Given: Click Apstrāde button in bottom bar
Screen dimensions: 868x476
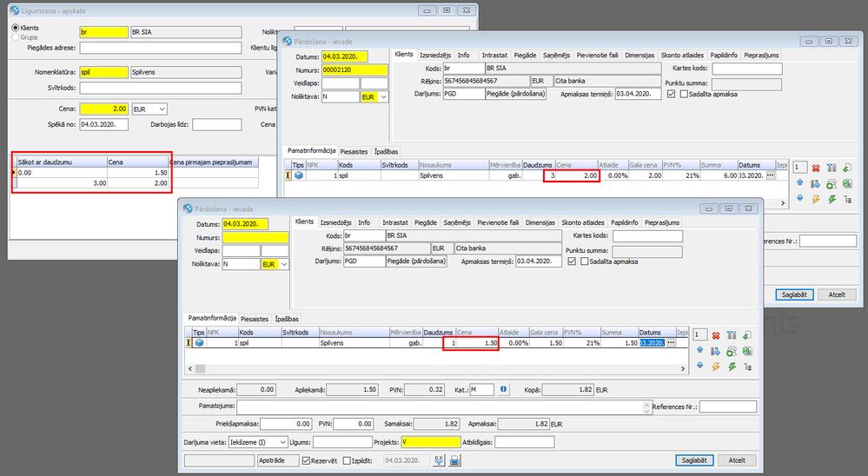Looking at the screenshot, I should pyautogui.click(x=278, y=460).
